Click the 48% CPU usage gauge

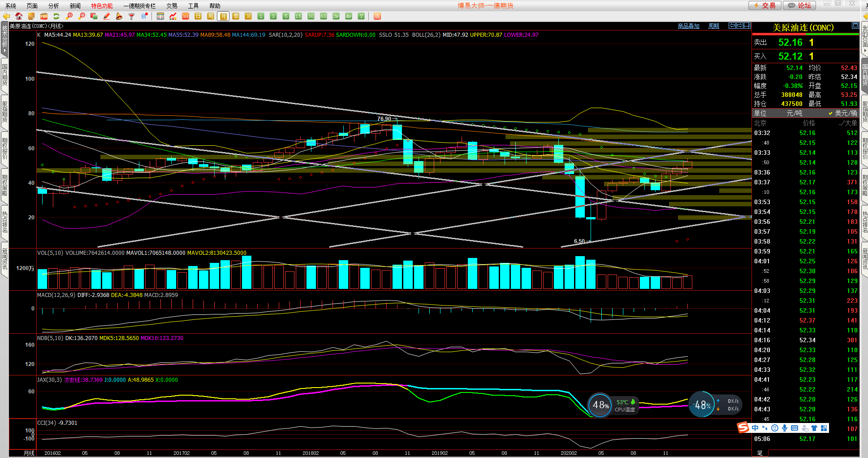tap(600, 405)
